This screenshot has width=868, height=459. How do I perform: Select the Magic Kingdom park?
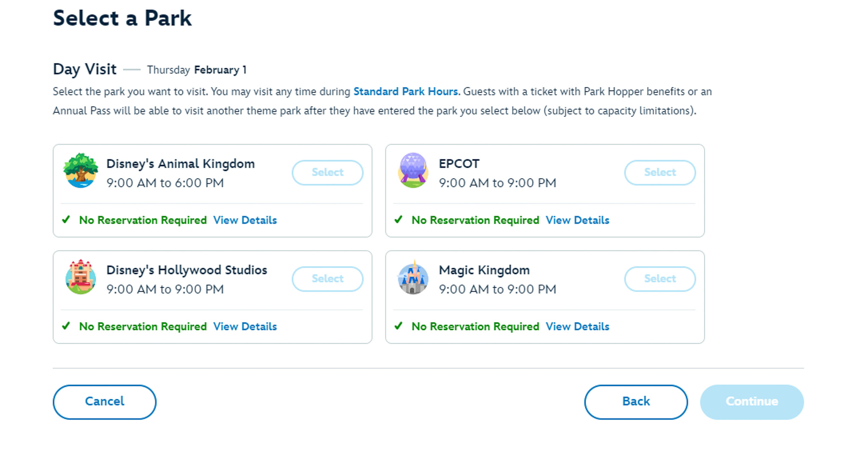coord(659,279)
